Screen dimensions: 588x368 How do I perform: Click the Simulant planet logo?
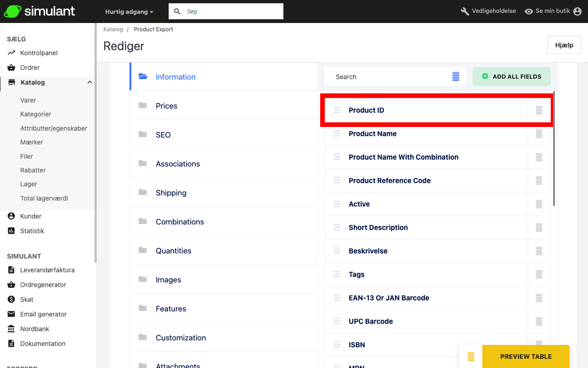tap(12, 11)
